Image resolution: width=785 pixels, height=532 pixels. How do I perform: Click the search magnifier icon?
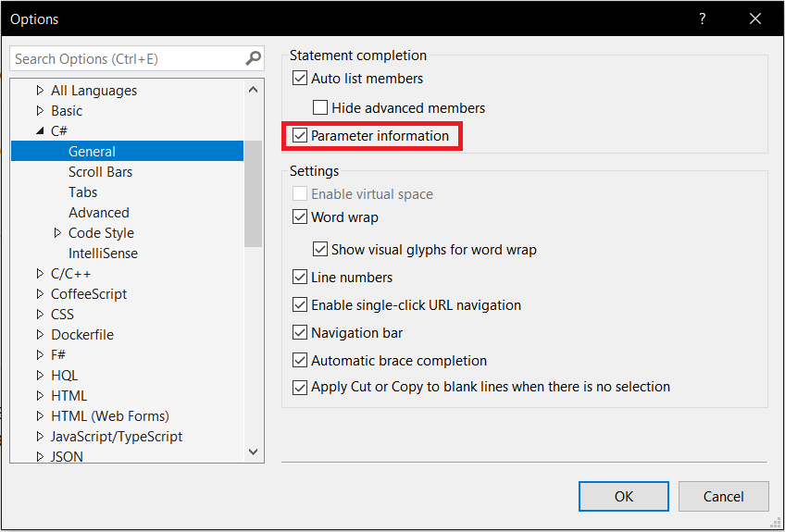[254, 58]
